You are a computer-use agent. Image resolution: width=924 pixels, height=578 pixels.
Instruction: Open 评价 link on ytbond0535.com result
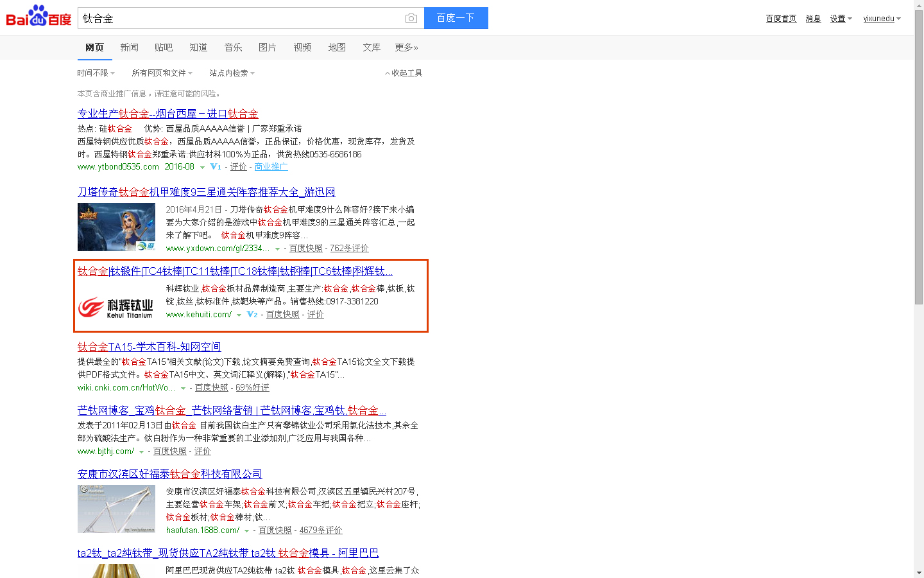(239, 167)
